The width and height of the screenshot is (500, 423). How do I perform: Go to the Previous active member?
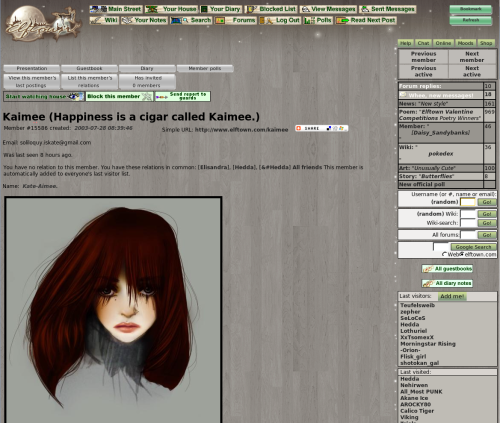[423, 71]
